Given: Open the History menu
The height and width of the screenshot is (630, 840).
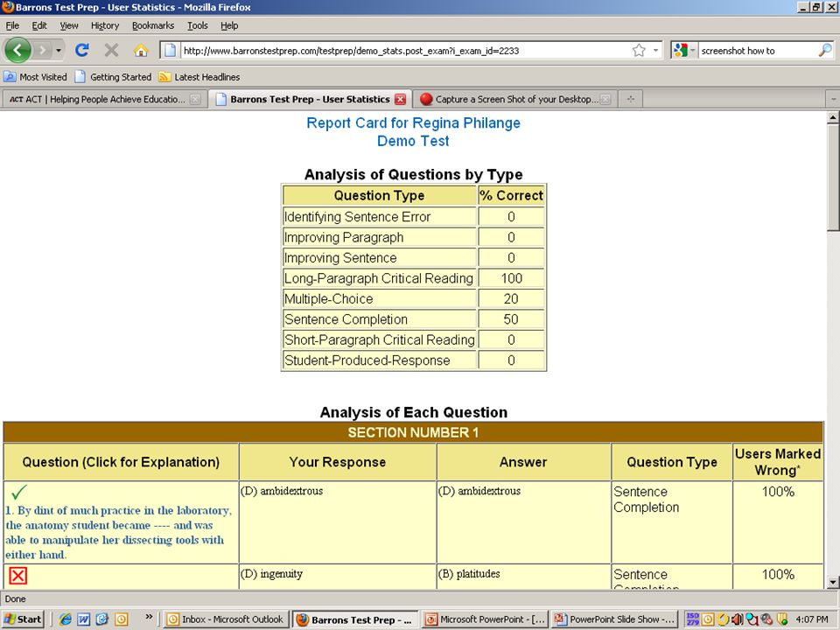Looking at the screenshot, I should (x=105, y=25).
